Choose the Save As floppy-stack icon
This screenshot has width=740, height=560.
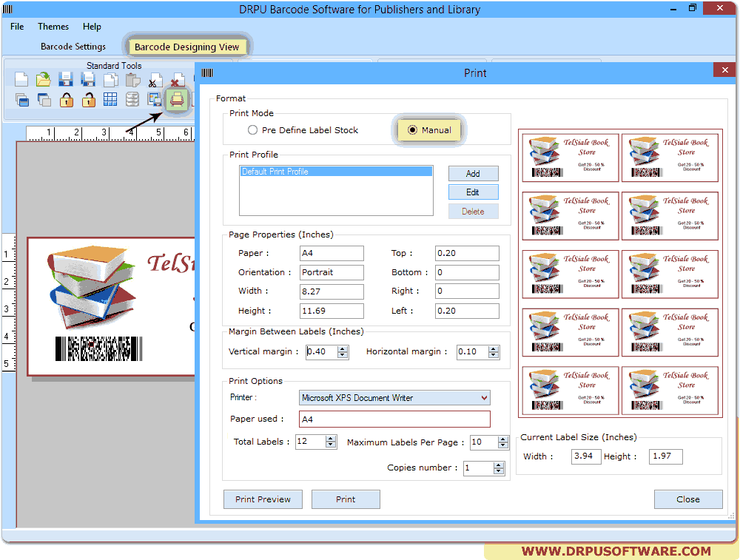click(88, 80)
